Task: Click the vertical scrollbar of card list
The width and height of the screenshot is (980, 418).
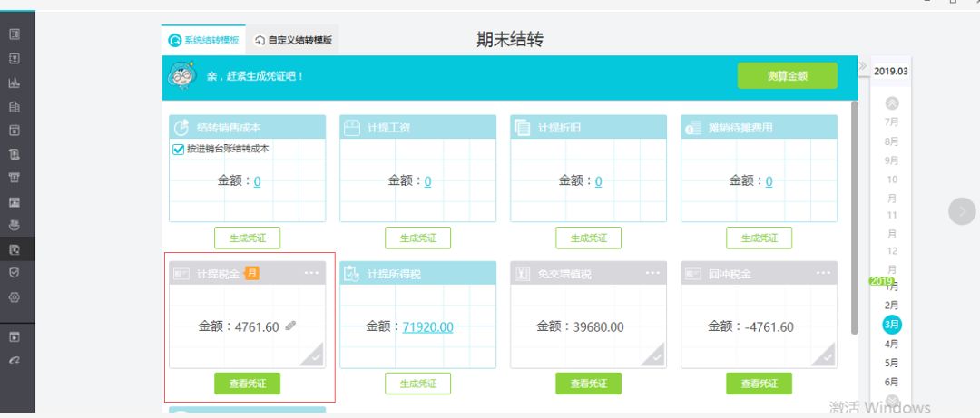Action: 855,218
